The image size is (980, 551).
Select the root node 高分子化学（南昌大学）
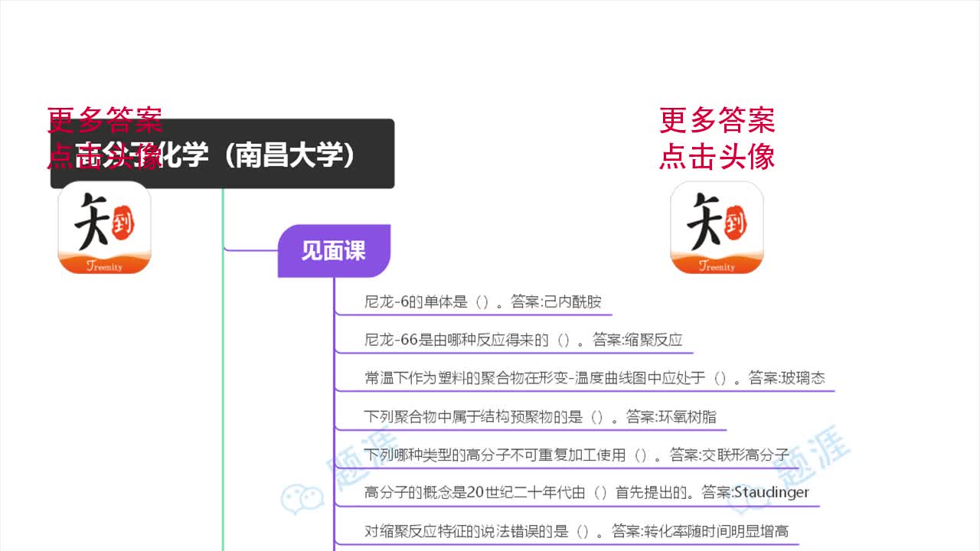click(x=222, y=154)
